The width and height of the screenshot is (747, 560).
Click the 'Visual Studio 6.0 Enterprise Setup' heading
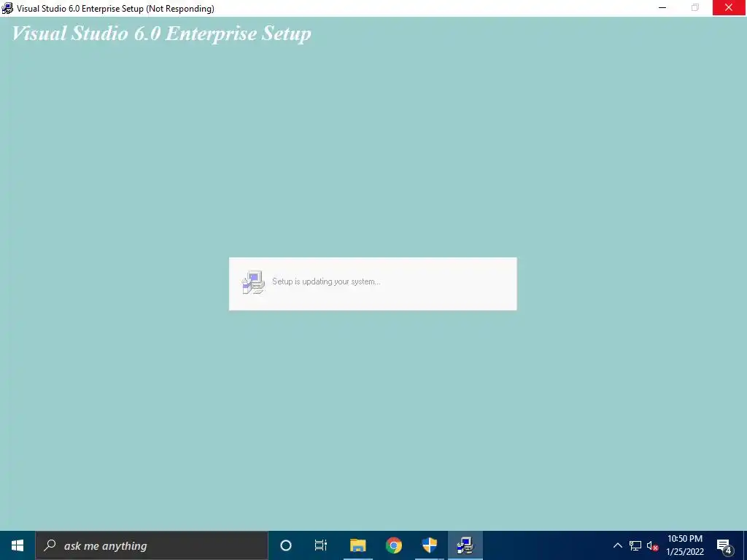(161, 34)
